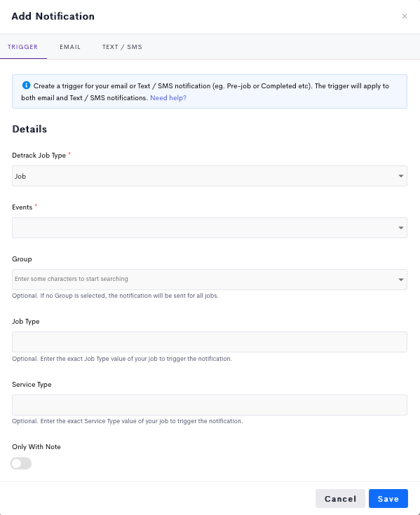
Task: Click the Add Notification dialog title
Action: point(53,16)
